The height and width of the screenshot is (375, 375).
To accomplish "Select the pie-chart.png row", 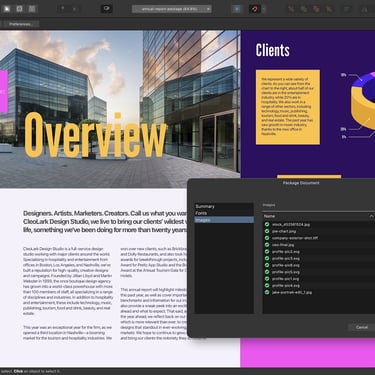I will coord(319,231).
